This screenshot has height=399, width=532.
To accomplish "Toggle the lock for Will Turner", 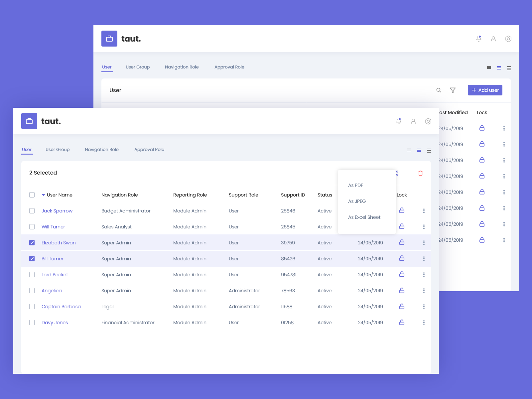I will click(402, 226).
